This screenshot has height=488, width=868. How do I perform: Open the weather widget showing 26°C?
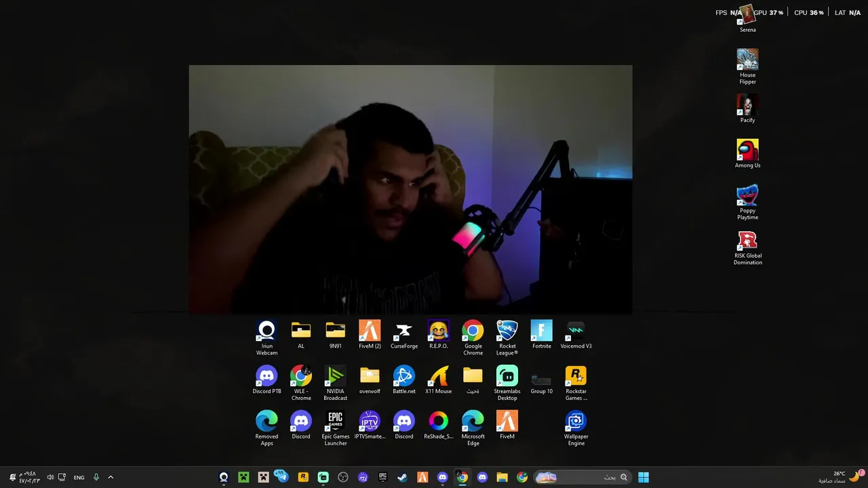pyautogui.click(x=840, y=477)
